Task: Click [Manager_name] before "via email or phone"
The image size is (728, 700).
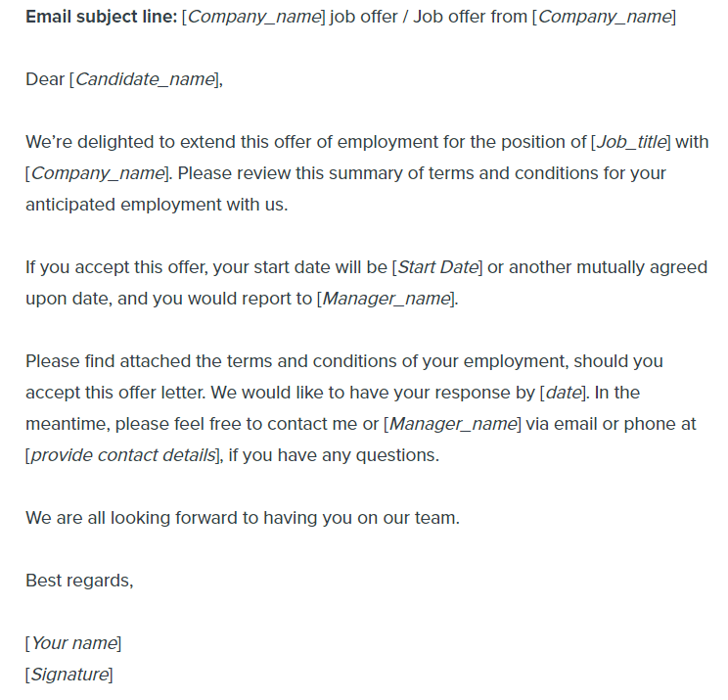Action: click(x=454, y=424)
